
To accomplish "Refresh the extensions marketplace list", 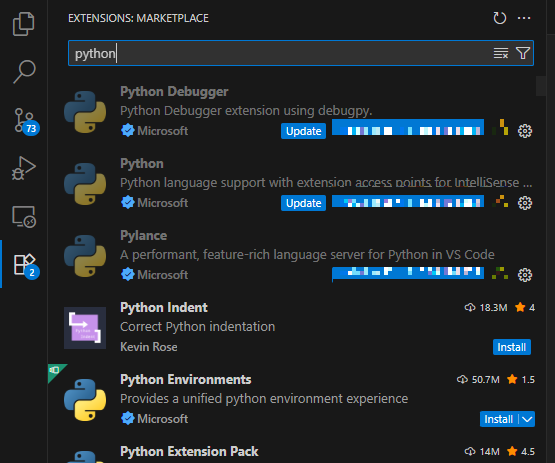I will (x=499, y=18).
